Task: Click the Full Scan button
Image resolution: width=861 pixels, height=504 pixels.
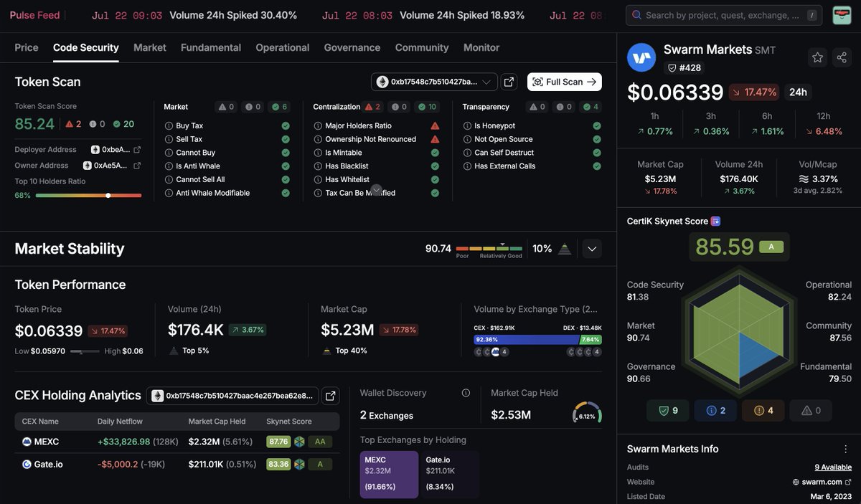Action: click(565, 82)
